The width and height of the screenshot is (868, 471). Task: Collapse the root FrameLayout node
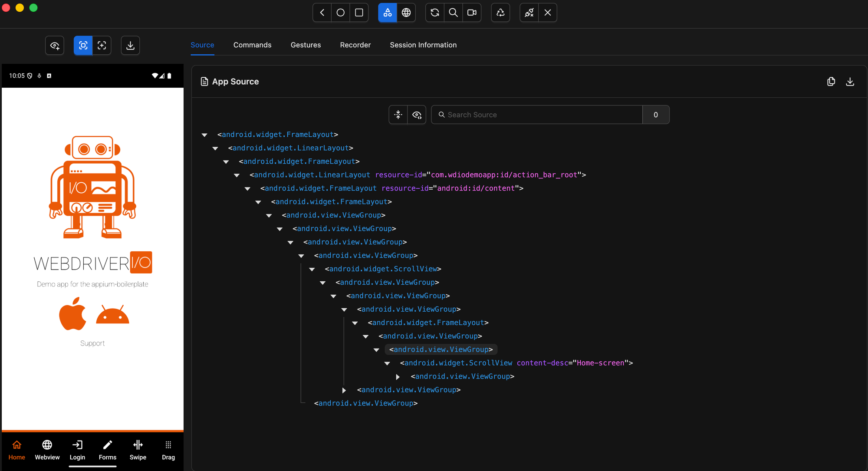[x=204, y=135]
